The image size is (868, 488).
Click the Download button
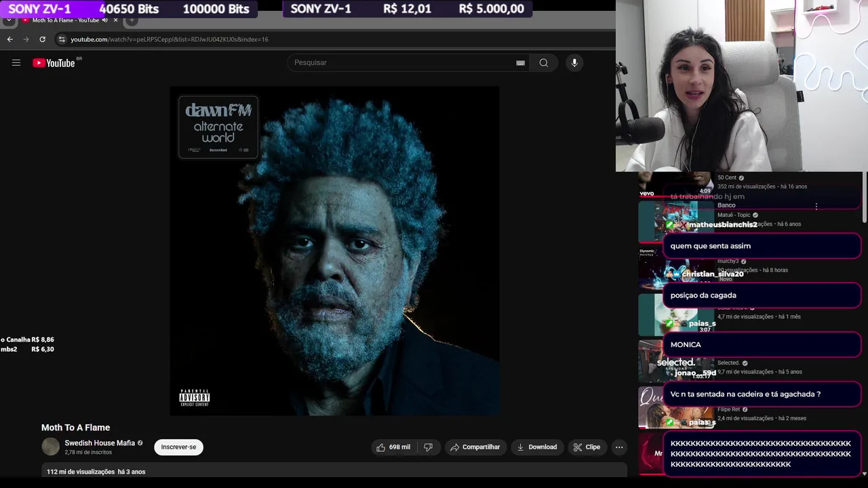(536, 447)
